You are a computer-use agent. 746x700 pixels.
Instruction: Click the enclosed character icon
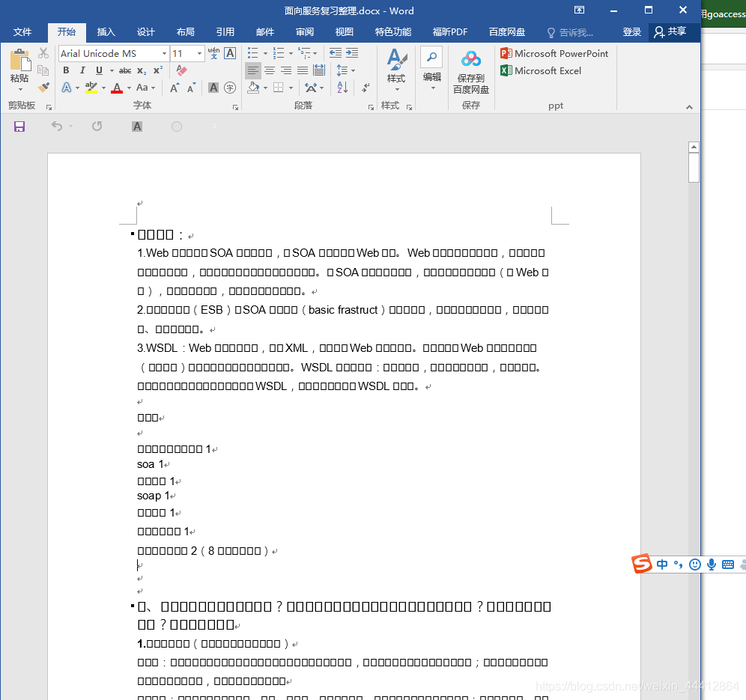[x=230, y=88]
